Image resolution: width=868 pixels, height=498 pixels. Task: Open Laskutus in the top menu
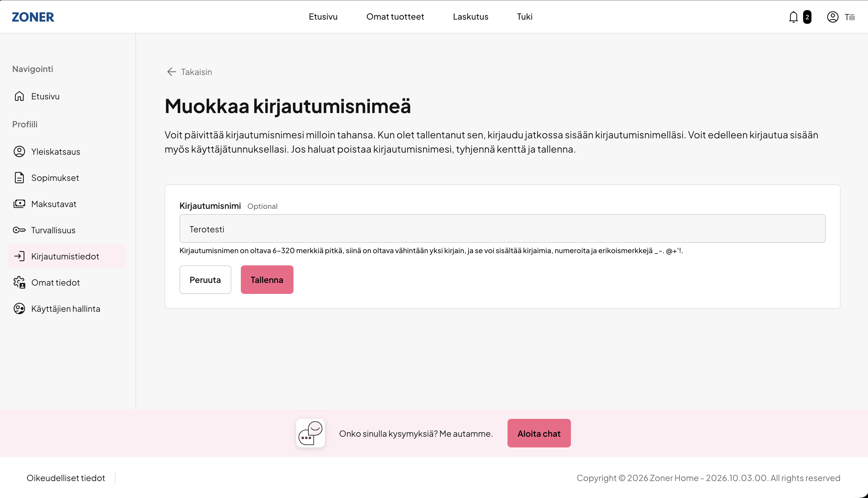pos(470,16)
